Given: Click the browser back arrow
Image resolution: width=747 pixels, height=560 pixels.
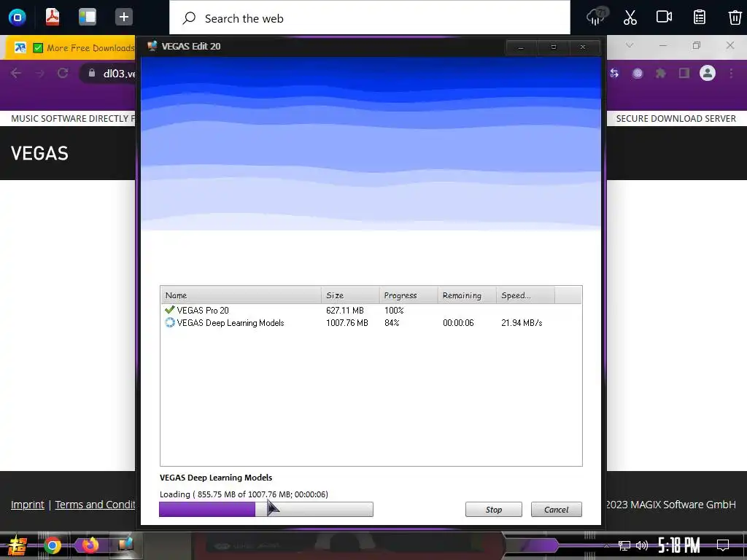Looking at the screenshot, I should pyautogui.click(x=16, y=73).
